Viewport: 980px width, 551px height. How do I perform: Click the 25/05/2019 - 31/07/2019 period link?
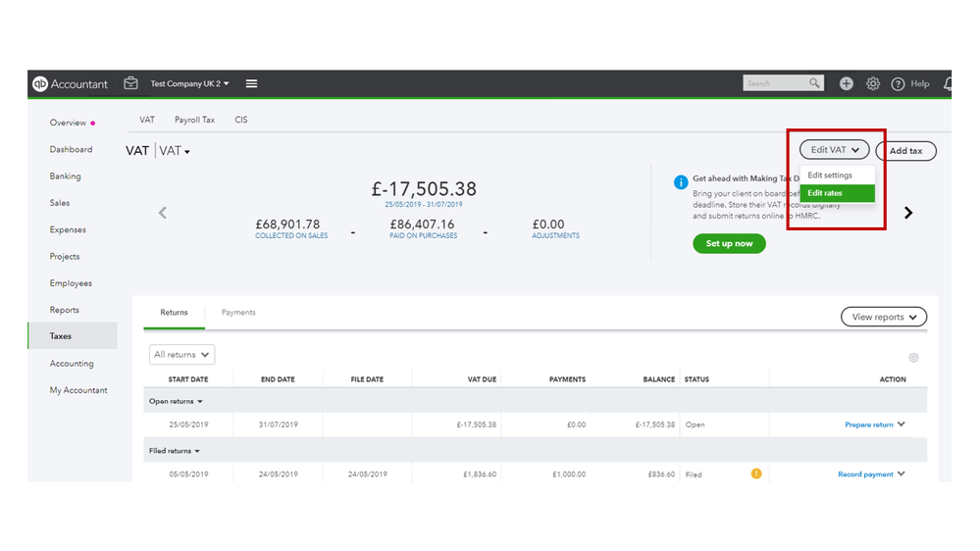click(x=424, y=204)
